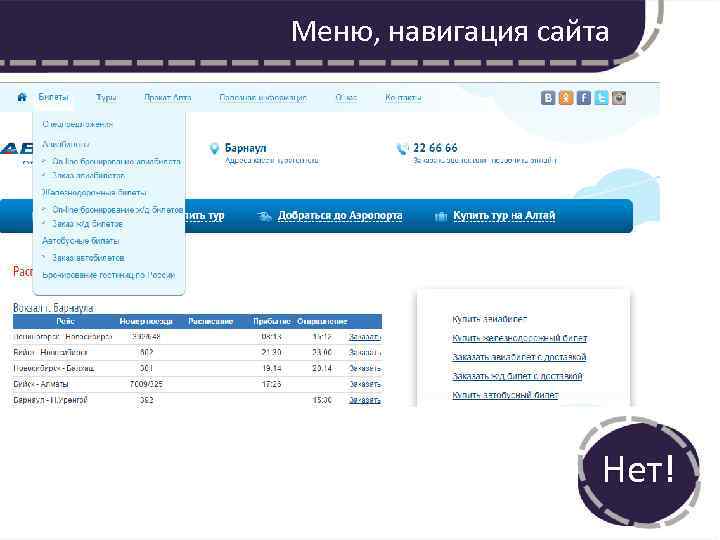The image size is (720, 540).
Task: Open the Полезная информация menu item
Action: pyautogui.click(x=263, y=97)
